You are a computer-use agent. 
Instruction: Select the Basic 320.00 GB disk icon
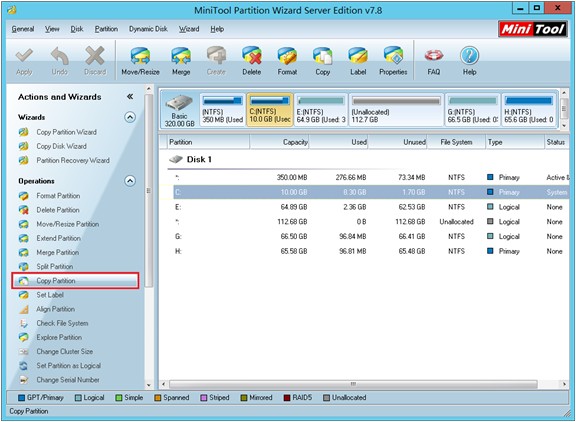click(x=179, y=110)
